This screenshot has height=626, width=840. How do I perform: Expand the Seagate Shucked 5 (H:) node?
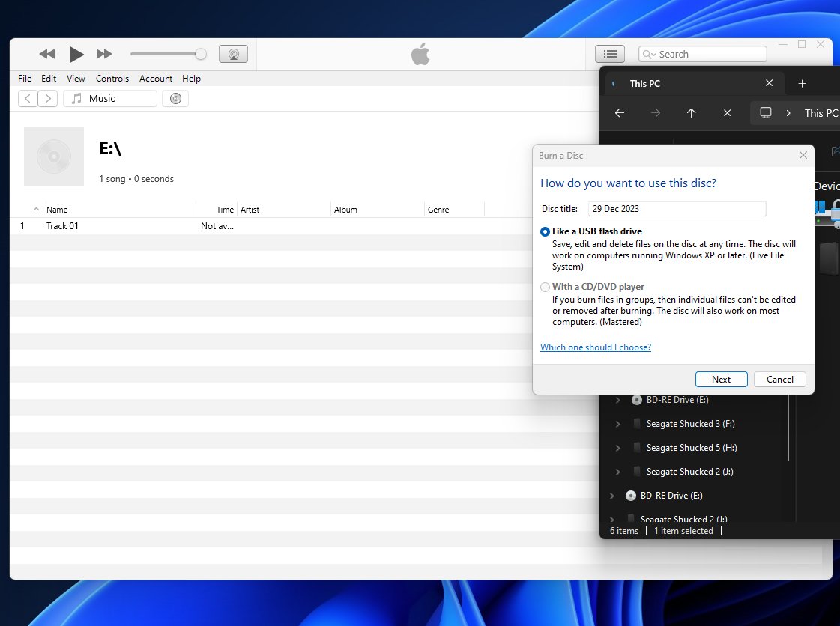pos(617,449)
